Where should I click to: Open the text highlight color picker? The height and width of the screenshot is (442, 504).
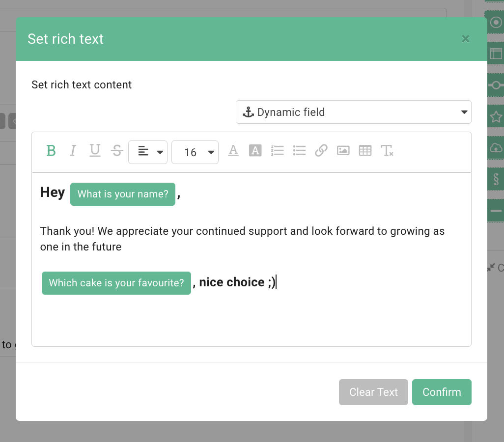click(x=255, y=151)
